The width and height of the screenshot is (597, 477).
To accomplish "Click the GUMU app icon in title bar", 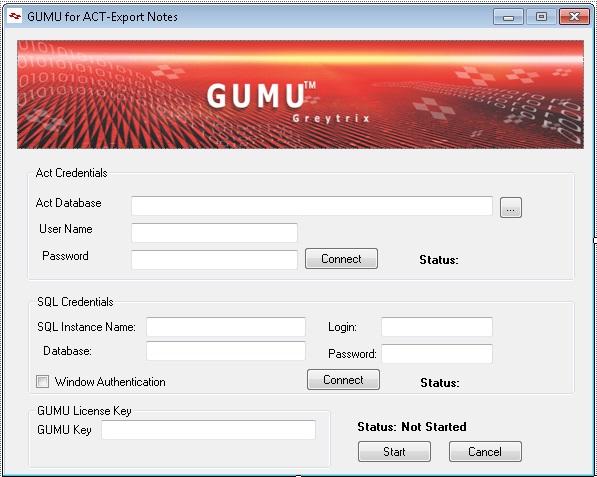I will tap(14, 16).
